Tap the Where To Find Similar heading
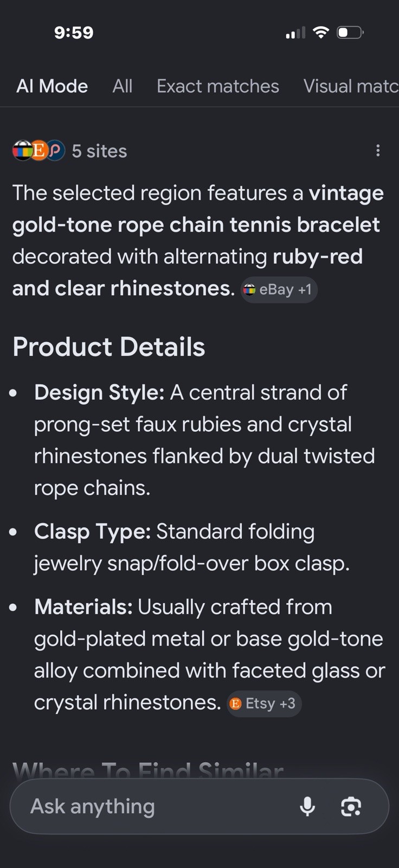This screenshot has width=399, height=868. (x=148, y=770)
